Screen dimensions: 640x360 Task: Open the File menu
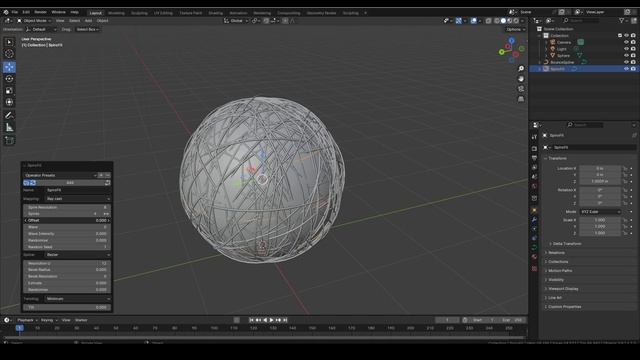point(15,12)
